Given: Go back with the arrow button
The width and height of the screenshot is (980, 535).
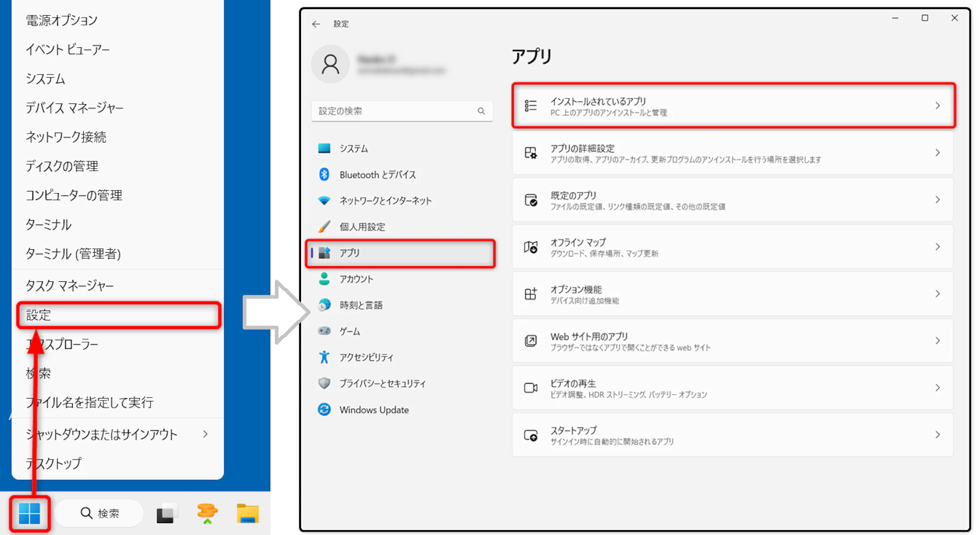Looking at the screenshot, I should [x=316, y=24].
